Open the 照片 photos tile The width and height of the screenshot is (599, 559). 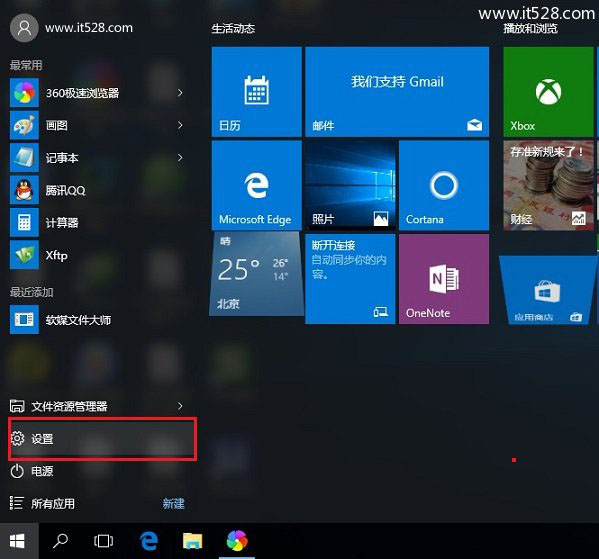pos(350,185)
